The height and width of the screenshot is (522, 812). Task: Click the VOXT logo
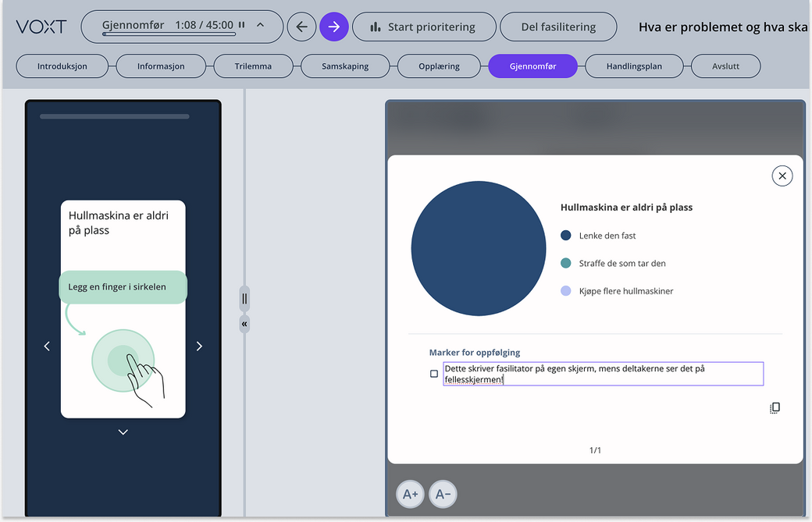click(x=41, y=27)
